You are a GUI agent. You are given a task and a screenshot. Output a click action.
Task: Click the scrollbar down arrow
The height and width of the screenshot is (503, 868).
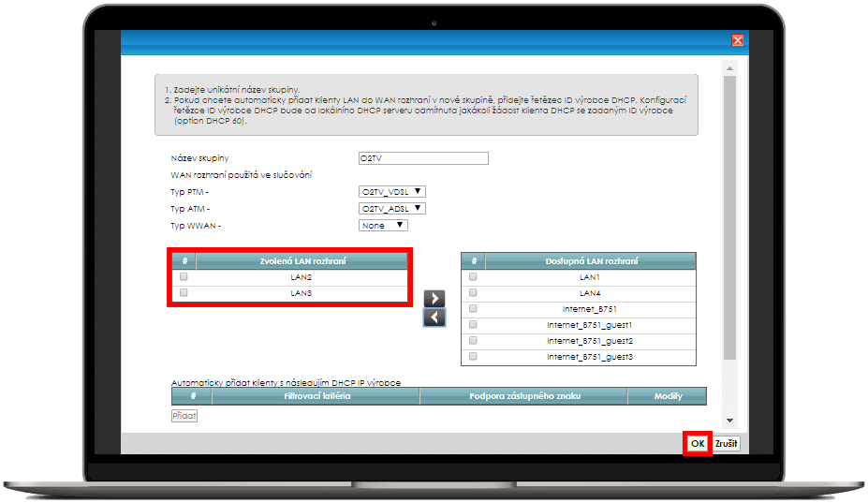(730, 422)
